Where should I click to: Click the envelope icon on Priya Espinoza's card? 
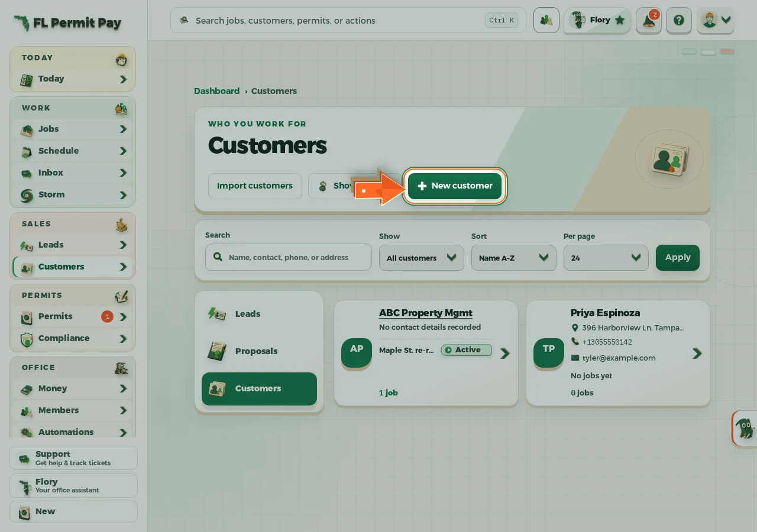tap(575, 358)
